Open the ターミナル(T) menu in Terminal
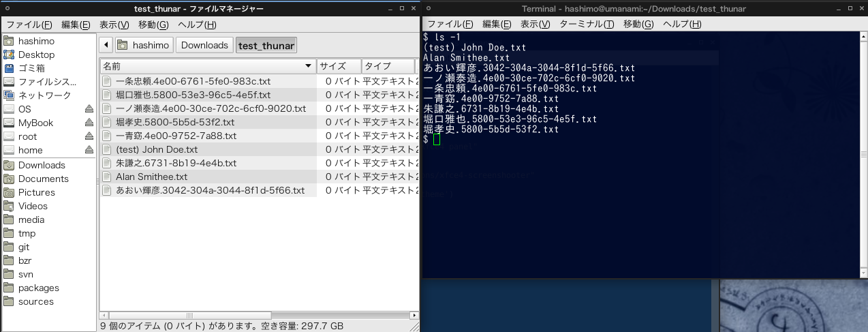This screenshot has height=332, width=868. (586, 24)
